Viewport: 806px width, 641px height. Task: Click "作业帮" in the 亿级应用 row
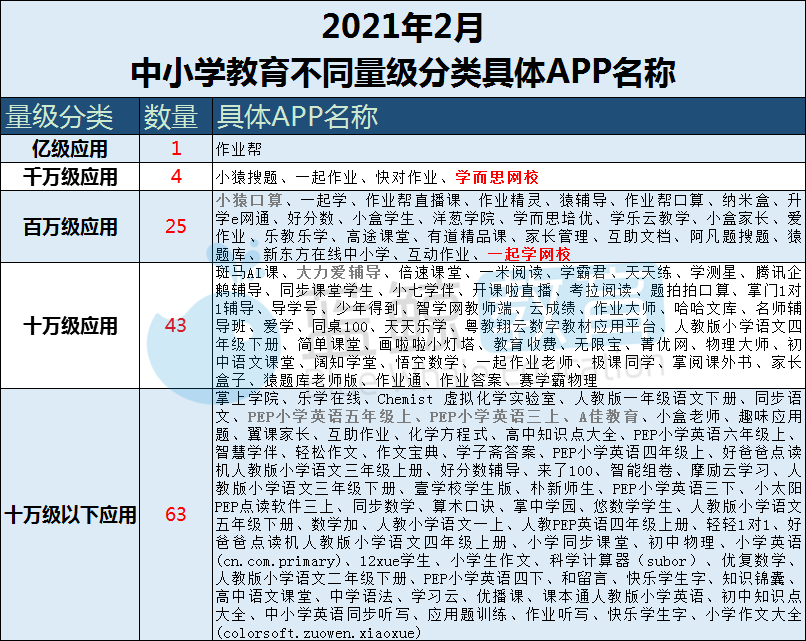[239, 149]
